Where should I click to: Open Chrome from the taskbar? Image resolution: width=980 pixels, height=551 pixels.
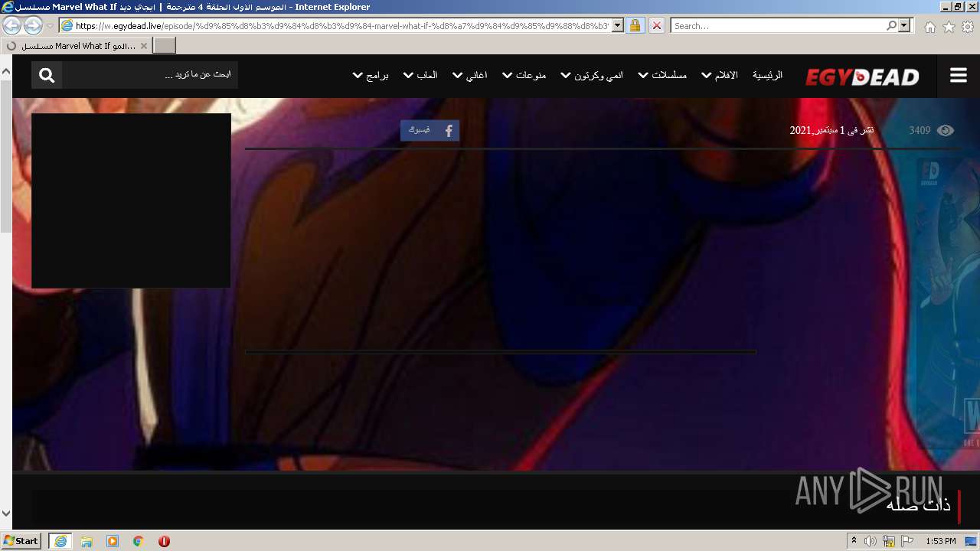[139, 541]
